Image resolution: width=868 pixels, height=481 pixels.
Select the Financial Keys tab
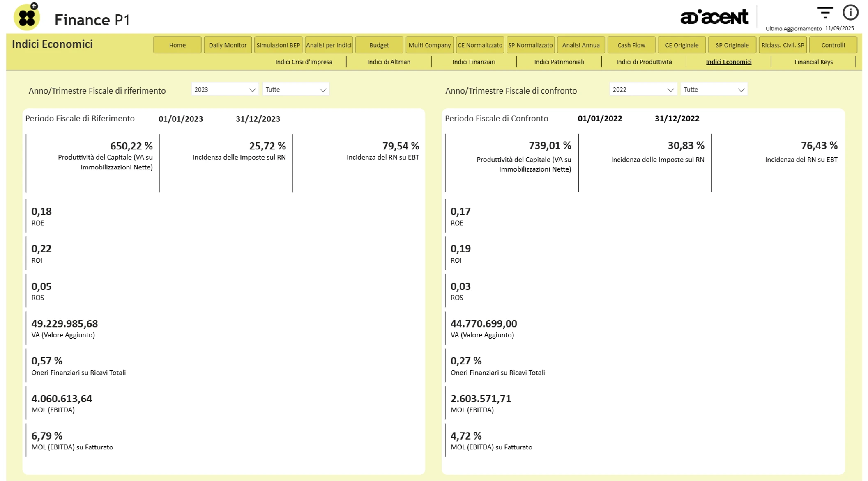[813, 62]
